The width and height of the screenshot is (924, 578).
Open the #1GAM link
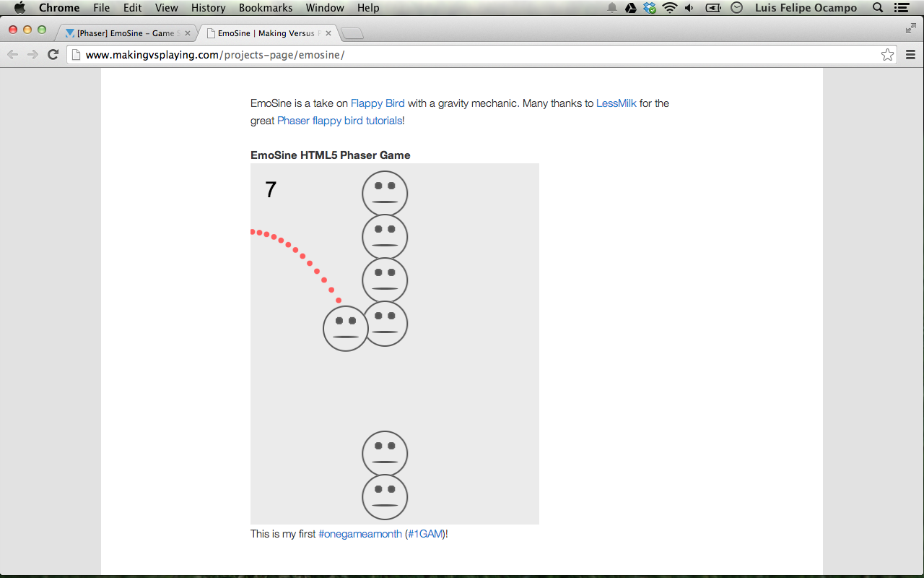pyautogui.click(x=425, y=534)
